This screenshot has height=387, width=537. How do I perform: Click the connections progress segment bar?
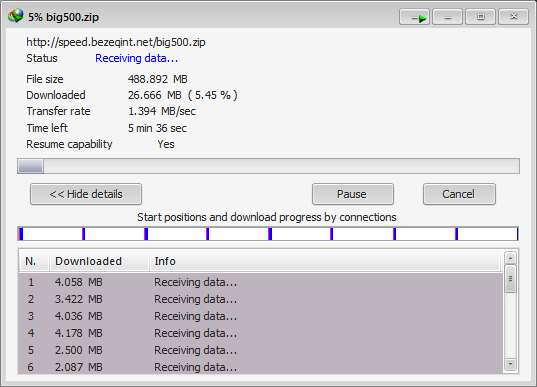point(268,234)
